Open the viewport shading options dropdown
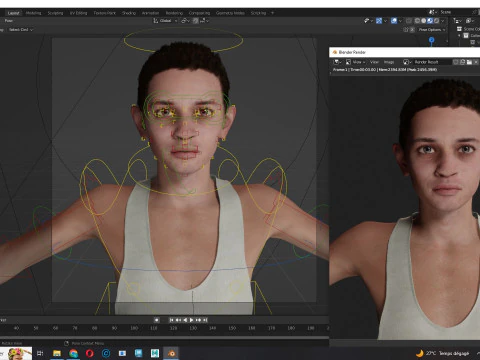 click(443, 21)
